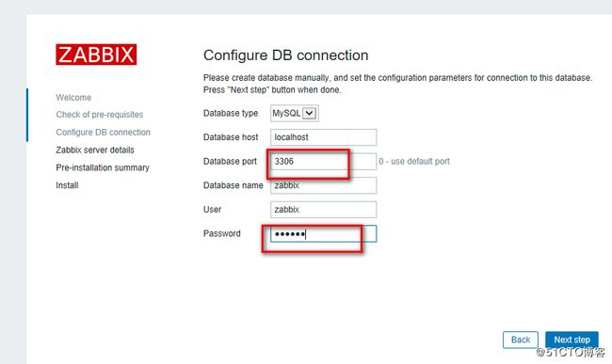
Task: Select Pre-installation summary step
Action: coord(103,167)
